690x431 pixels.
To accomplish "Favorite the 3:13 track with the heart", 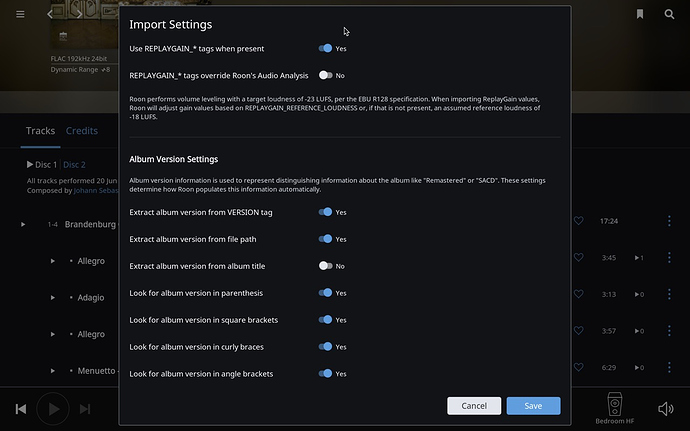I will point(579,294).
